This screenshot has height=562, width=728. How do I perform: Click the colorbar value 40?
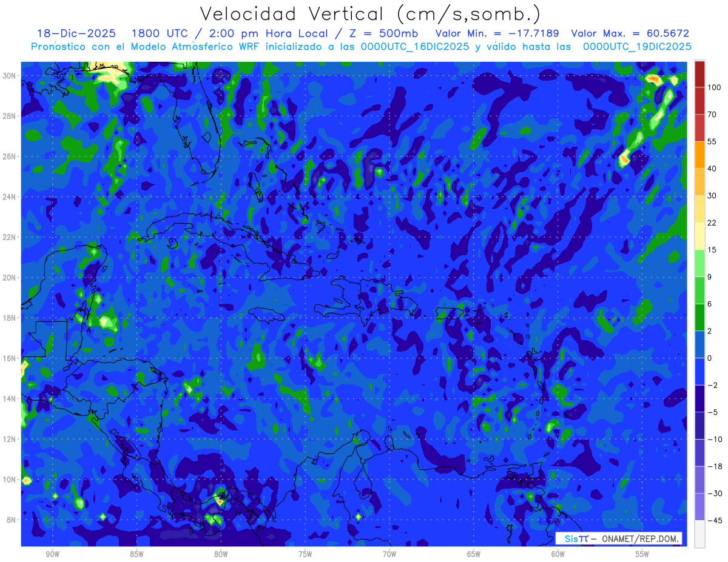[712, 169]
